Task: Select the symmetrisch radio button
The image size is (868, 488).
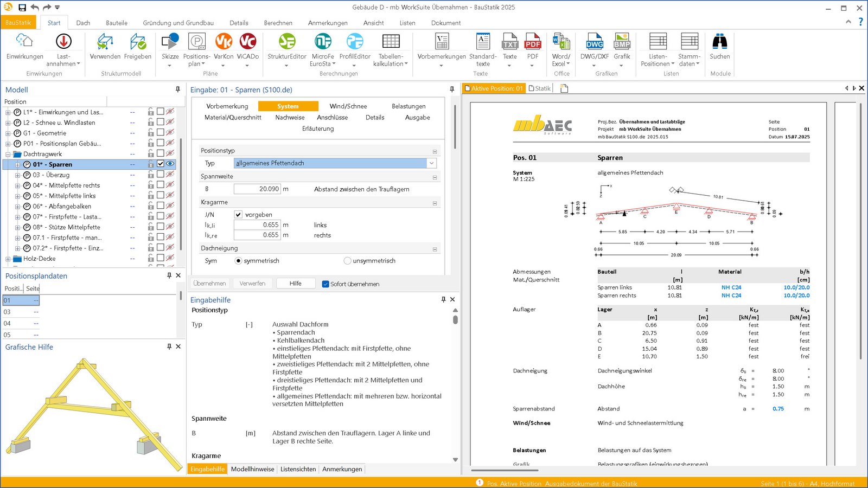Action: [x=238, y=261]
